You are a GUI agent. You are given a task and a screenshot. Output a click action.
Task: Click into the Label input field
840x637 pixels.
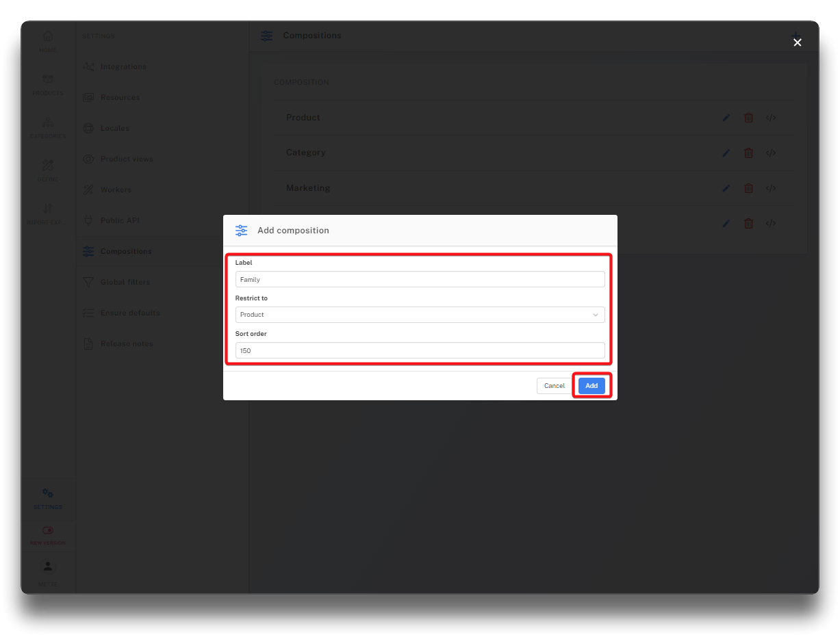tap(420, 279)
